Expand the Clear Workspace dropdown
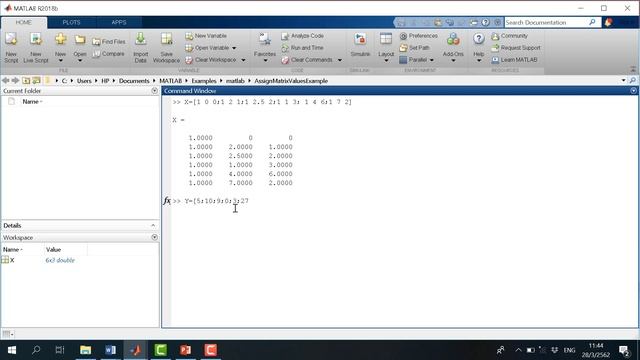This screenshot has width=640, height=360. tap(243, 60)
